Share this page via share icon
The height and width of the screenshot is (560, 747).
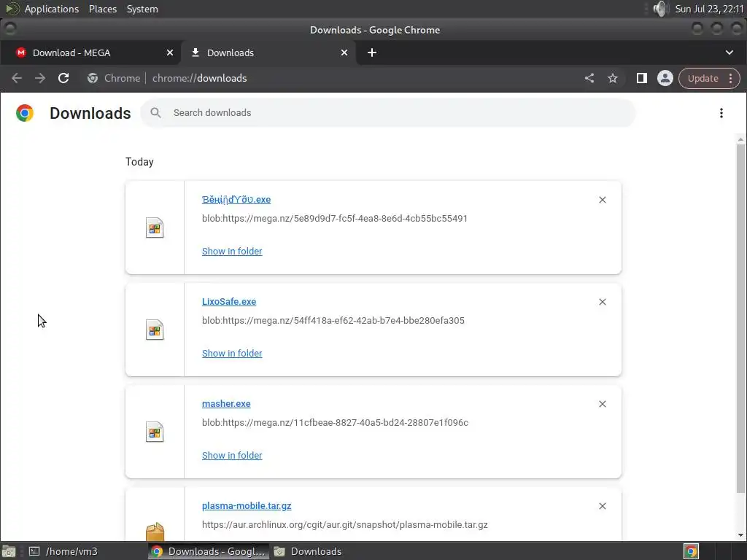tap(589, 78)
